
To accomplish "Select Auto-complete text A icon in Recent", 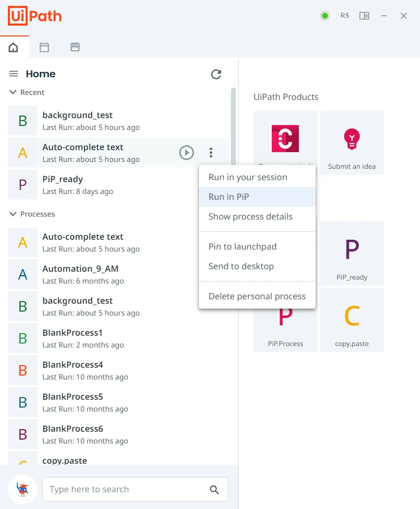I will point(23,153).
